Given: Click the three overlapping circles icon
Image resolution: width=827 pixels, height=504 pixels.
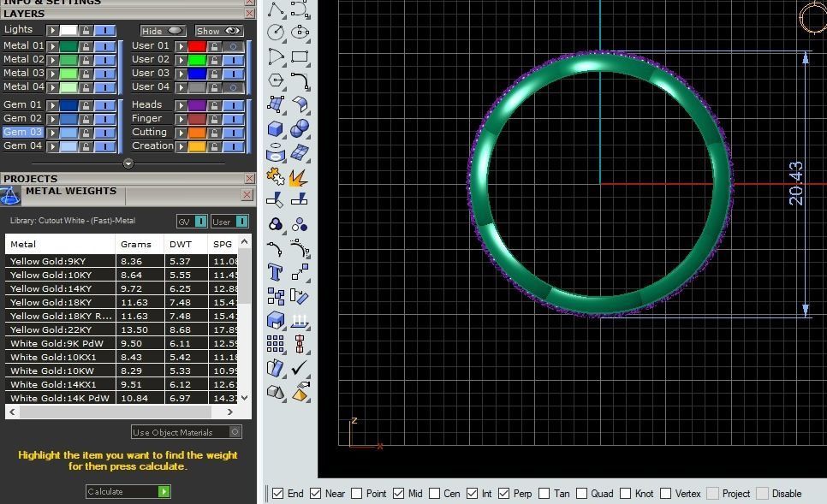Looking at the screenshot, I should pos(276,224).
